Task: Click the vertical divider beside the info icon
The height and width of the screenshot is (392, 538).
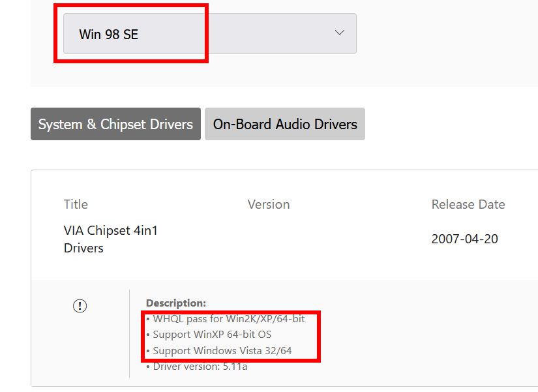Action: [x=129, y=333]
